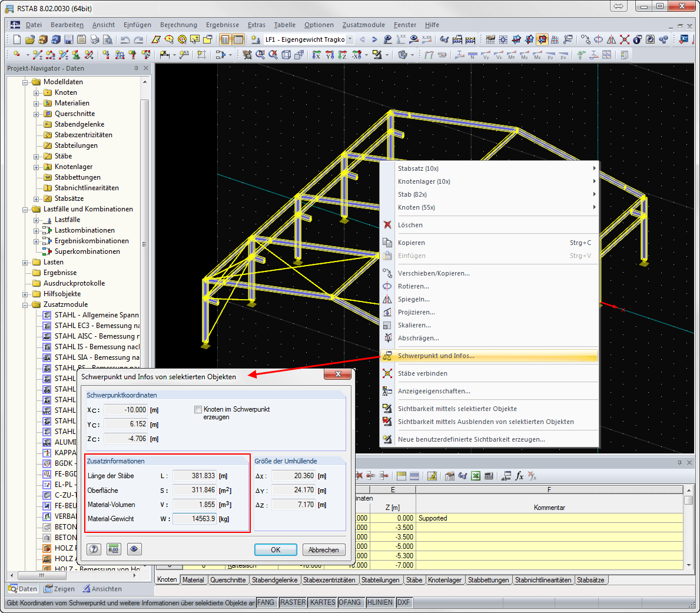Click the Info about object icon
Image resolution: width=700 pixels, height=613 pixels.
coord(638,39)
